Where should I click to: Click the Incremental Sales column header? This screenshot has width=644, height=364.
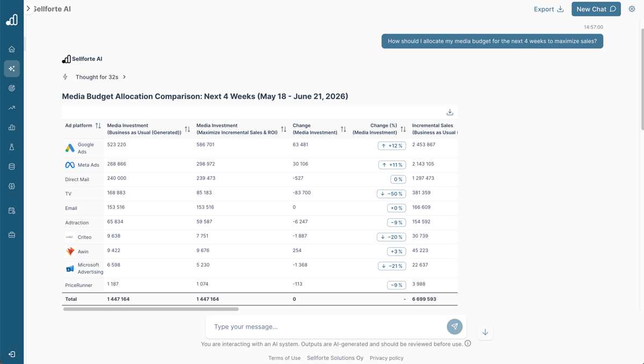pyautogui.click(x=434, y=129)
